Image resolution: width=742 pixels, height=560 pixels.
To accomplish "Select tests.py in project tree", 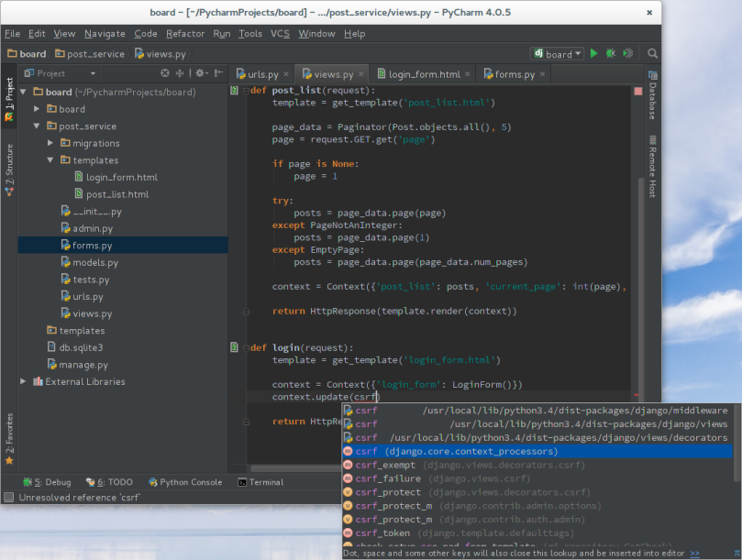I will 85,279.
